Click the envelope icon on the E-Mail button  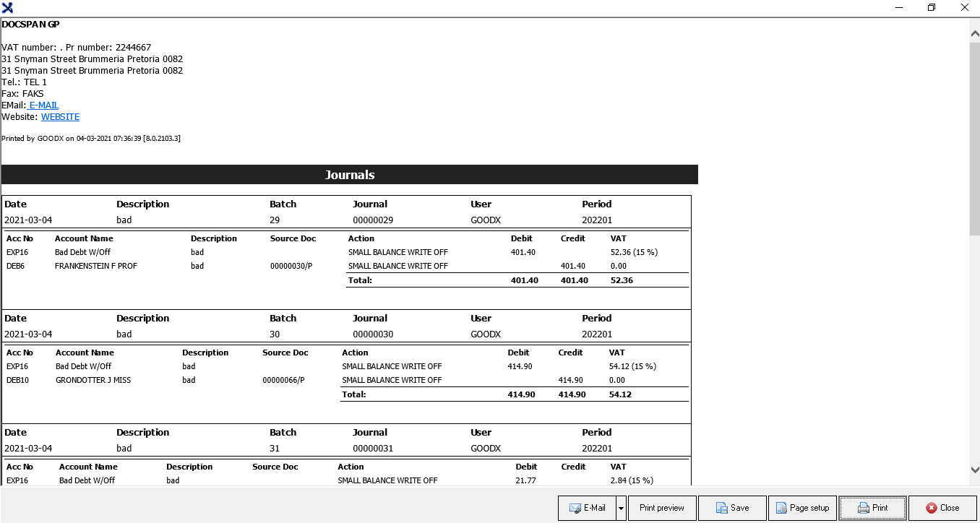(x=575, y=508)
